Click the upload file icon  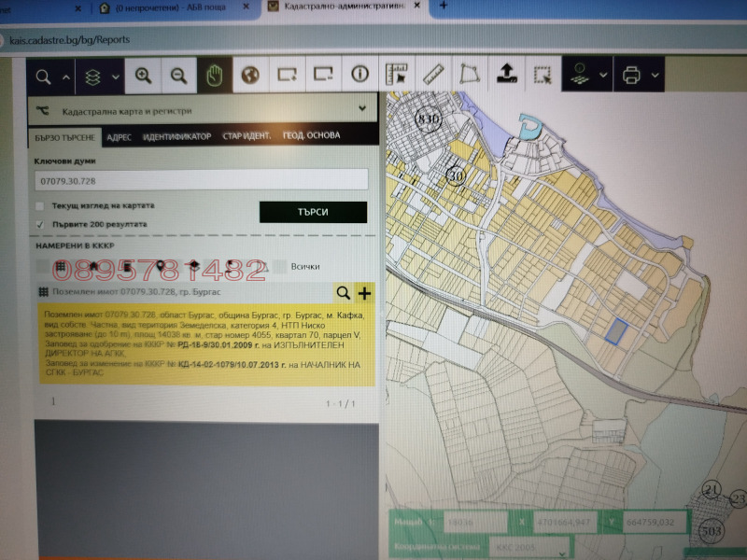(505, 74)
